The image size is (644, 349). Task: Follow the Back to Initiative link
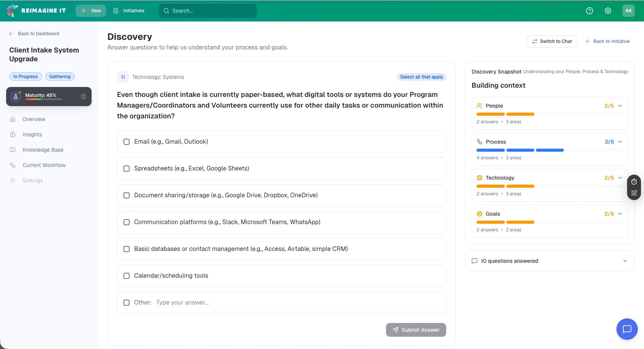(608, 41)
